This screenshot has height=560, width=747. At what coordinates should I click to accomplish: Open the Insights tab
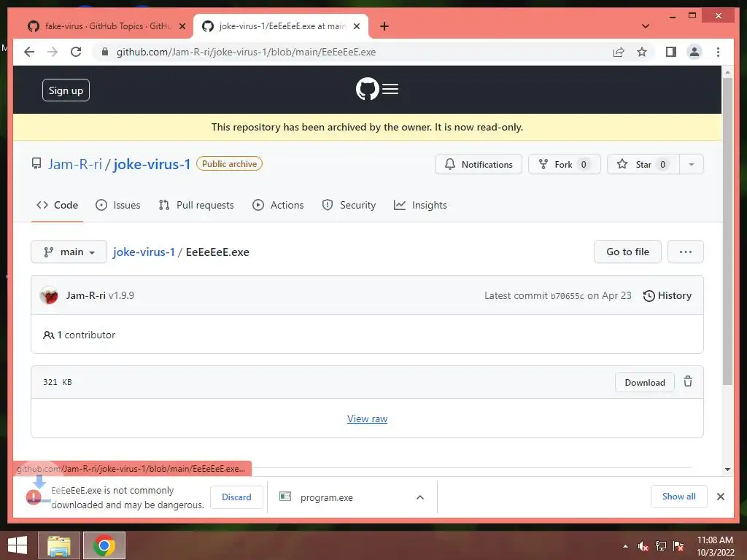421,205
